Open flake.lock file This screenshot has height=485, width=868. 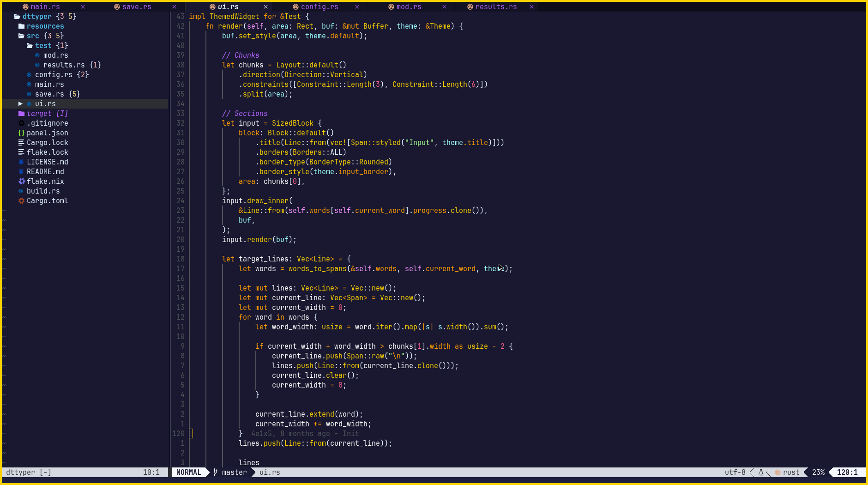click(x=47, y=152)
